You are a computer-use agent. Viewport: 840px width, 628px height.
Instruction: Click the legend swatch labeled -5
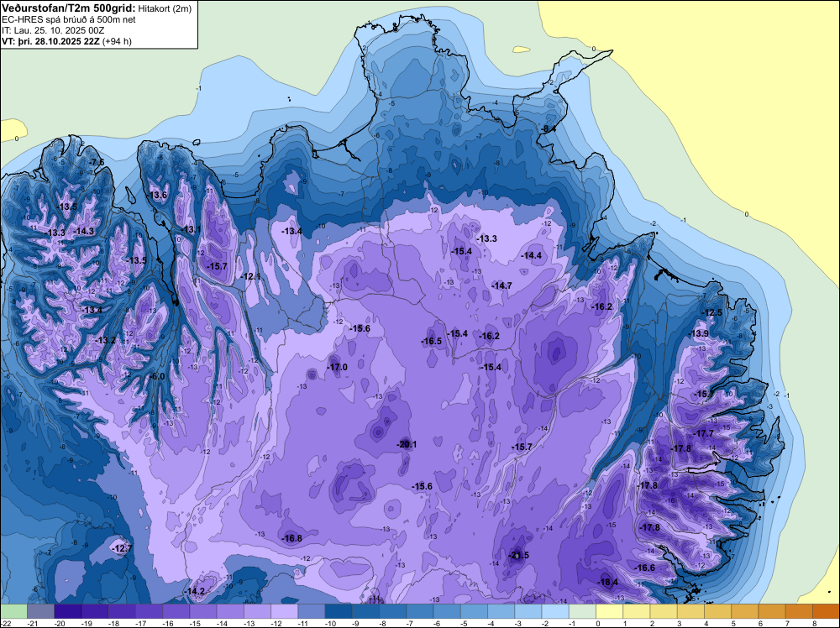click(x=474, y=611)
